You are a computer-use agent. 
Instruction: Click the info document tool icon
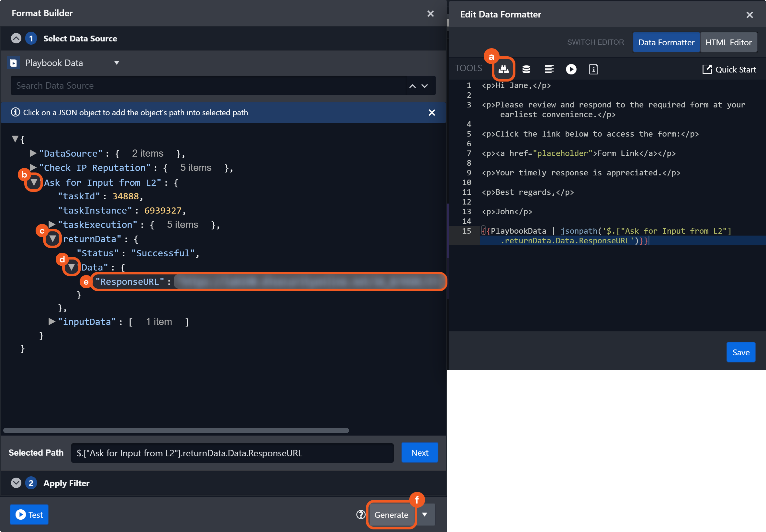coord(593,69)
